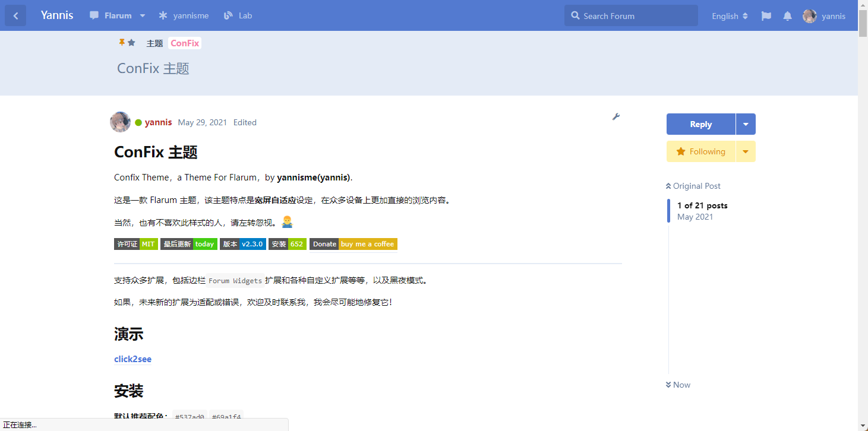Screen dimensions: 868x431
Task: Open yannis user menu in header
Action: point(824,16)
